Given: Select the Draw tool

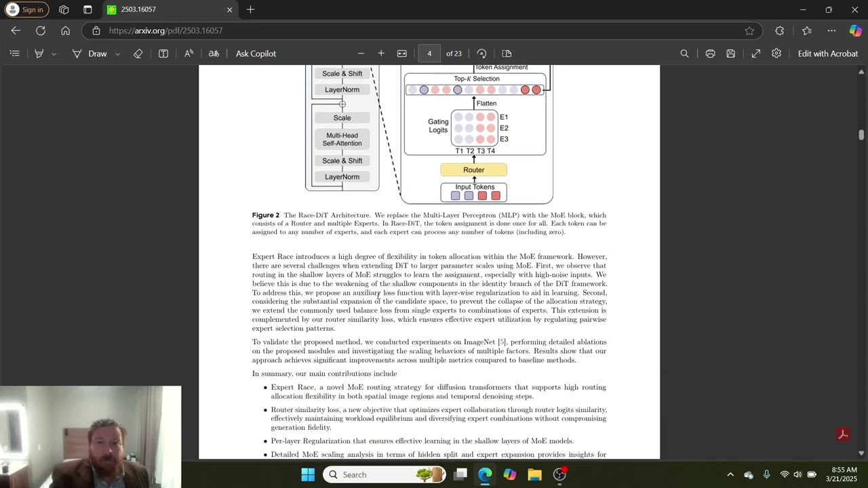Looking at the screenshot, I should (x=90, y=54).
